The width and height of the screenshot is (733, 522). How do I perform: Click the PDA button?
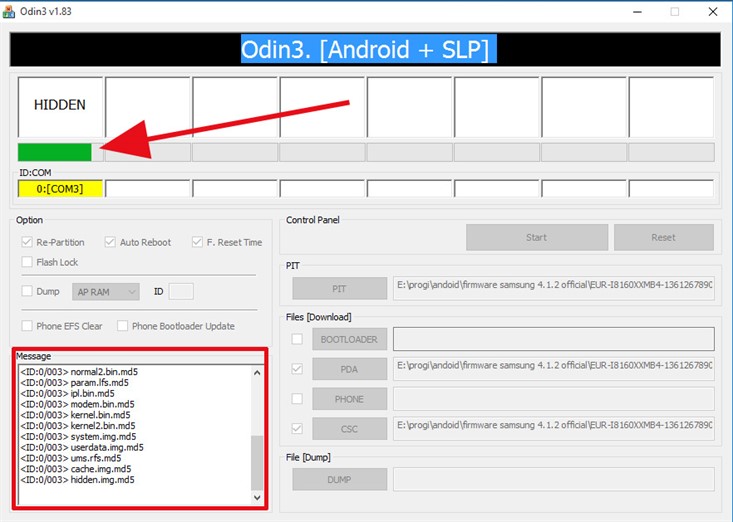(x=349, y=369)
